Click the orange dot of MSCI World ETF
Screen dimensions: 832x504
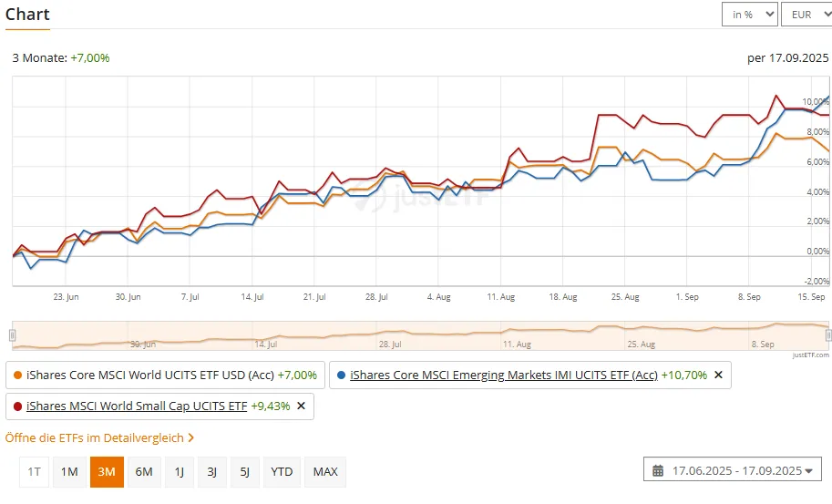pyautogui.click(x=17, y=375)
